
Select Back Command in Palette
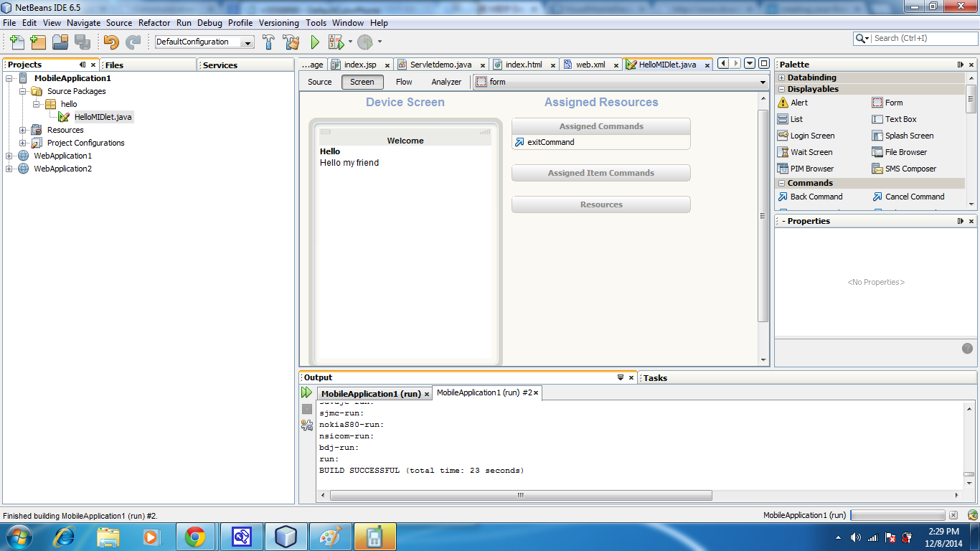[x=810, y=197]
